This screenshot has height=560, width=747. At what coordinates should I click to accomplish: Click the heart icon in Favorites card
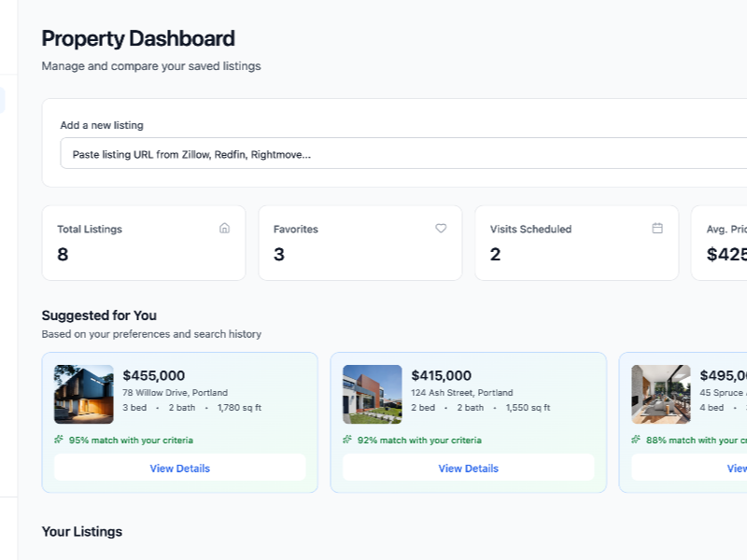(x=441, y=228)
